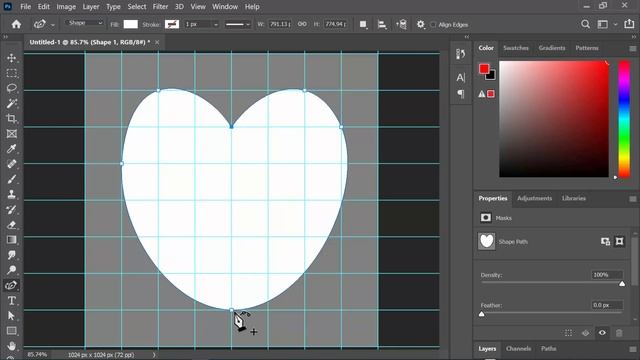Delete mask trash button
The image size is (640, 360).
(619, 333)
